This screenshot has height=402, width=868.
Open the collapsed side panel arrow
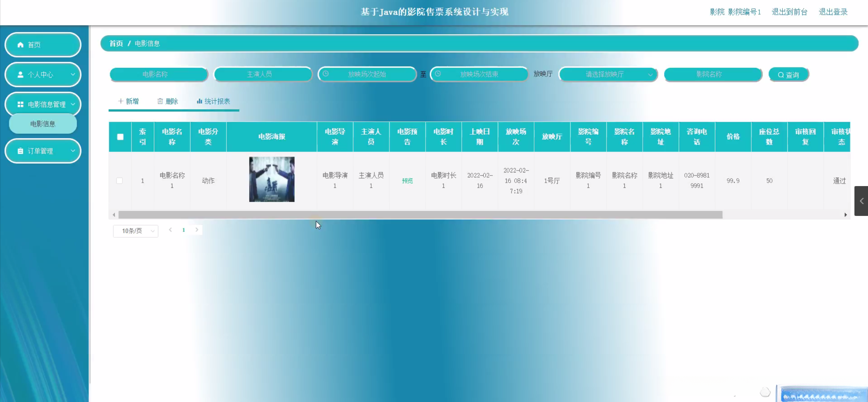point(861,201)
